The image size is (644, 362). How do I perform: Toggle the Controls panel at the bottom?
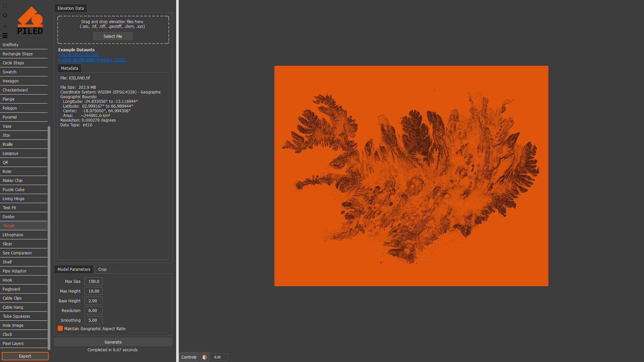(189, 357)
